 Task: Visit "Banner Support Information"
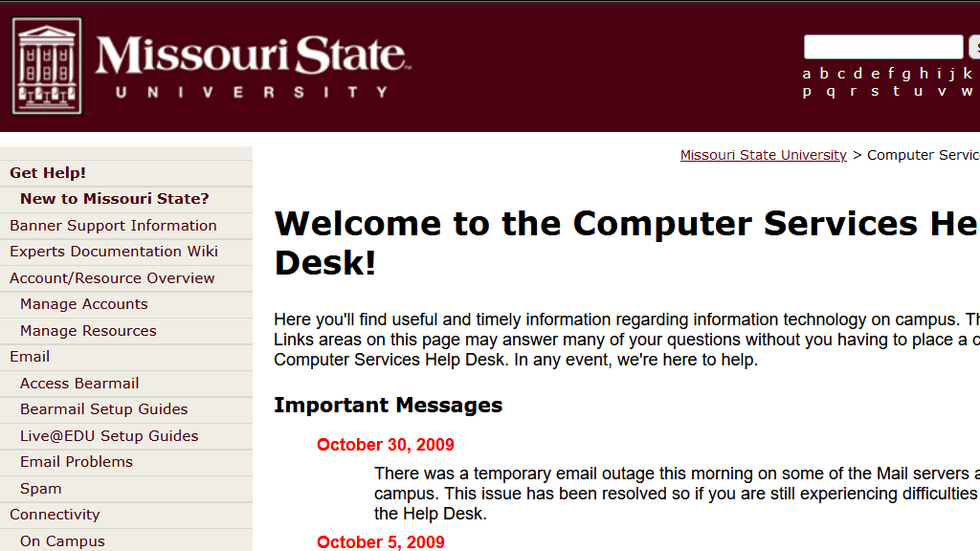tap(112, 225)
